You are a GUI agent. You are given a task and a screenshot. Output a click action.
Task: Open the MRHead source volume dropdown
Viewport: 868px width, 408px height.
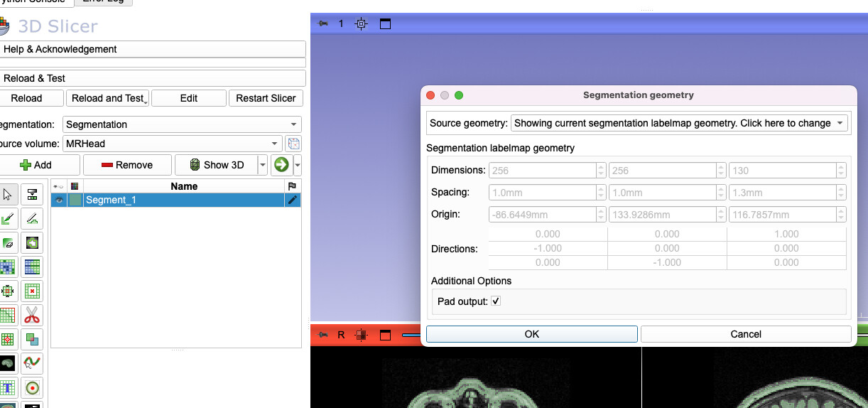click(173, 144)
